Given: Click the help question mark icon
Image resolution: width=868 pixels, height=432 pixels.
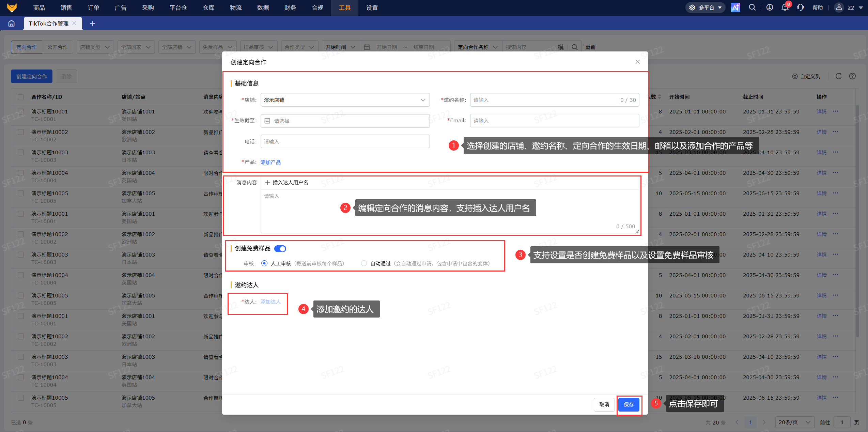Looking at the screenshot, I should pos(852,76).
